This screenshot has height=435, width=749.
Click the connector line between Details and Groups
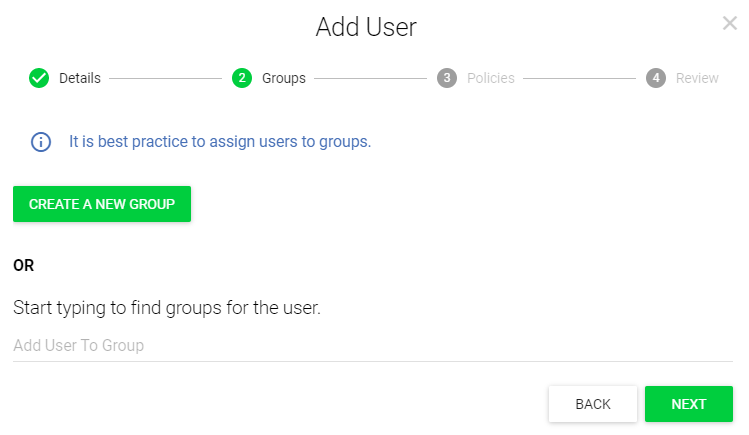coord(165,78)
